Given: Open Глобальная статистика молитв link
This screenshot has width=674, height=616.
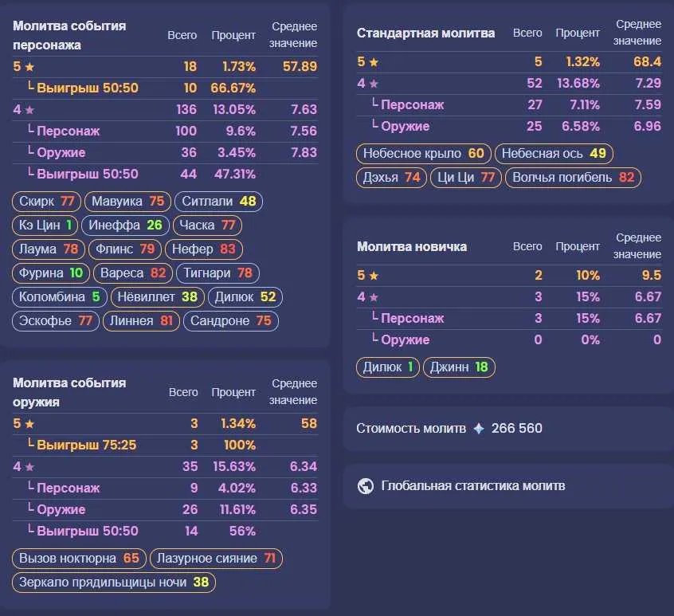Looking at the screenshot, I should click(x=472, y=486).
